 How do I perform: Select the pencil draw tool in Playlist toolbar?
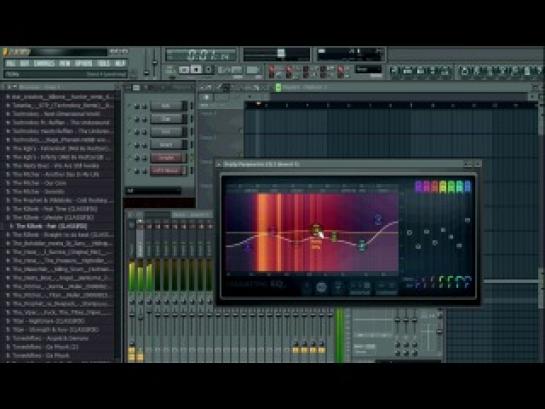pyautogui.click(x=219, y=87)
